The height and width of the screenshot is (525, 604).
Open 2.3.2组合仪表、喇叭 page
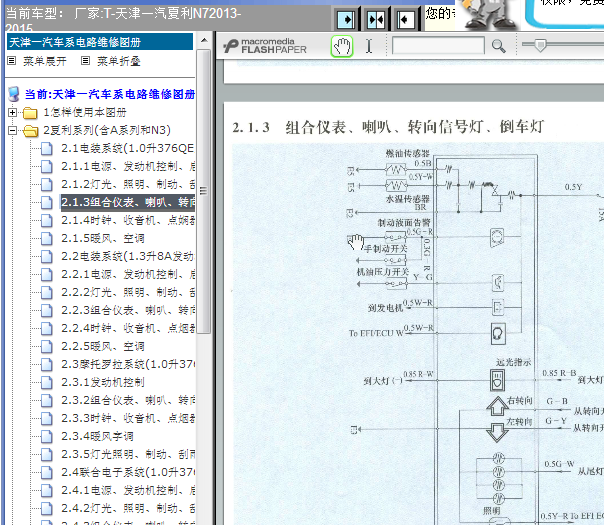[x=128, y=400]
